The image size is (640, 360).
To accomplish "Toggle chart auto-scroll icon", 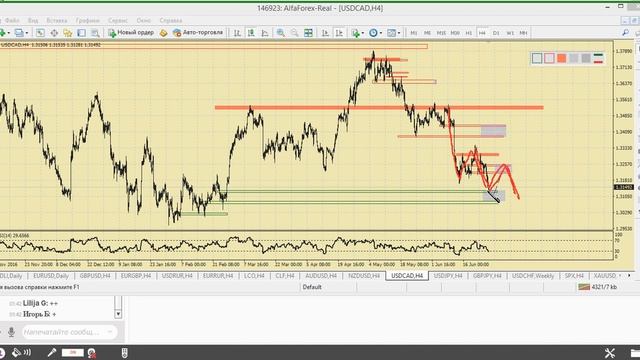I will click(x=325, y=33).
